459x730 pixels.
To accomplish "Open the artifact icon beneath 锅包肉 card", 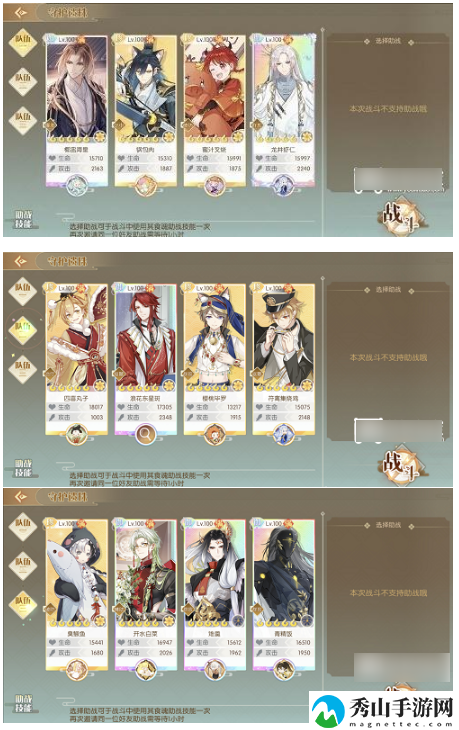I will [x=145, y=185].
